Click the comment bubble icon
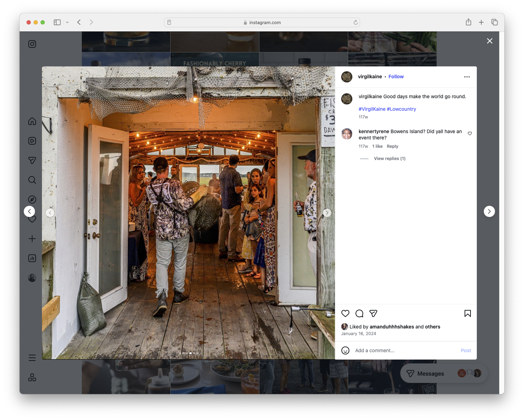524x420 pixels. (359, 313)
